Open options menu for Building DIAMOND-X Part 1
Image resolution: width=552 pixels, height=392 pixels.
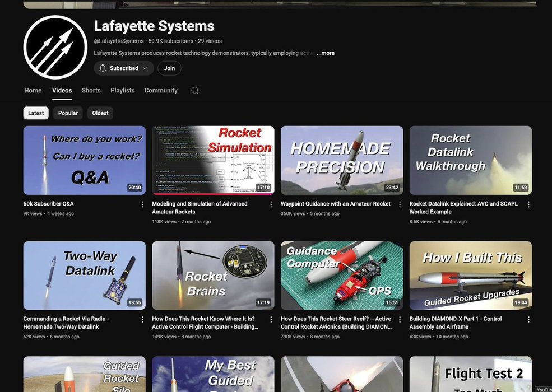coord(528,320)
